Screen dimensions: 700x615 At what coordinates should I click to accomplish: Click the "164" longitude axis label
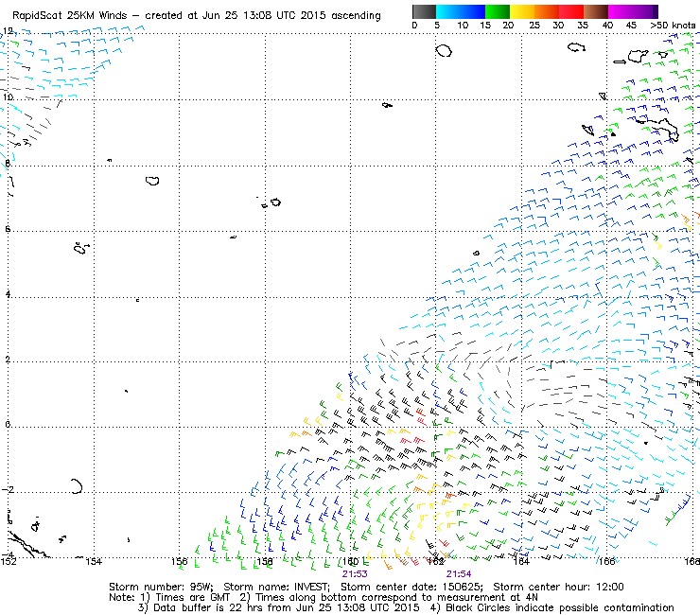tap(521, 562)
